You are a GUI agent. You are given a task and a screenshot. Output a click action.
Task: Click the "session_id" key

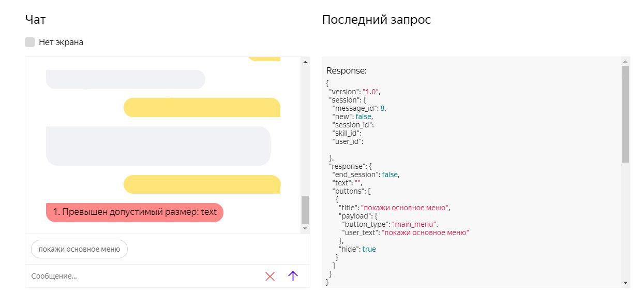pos(353,124)
